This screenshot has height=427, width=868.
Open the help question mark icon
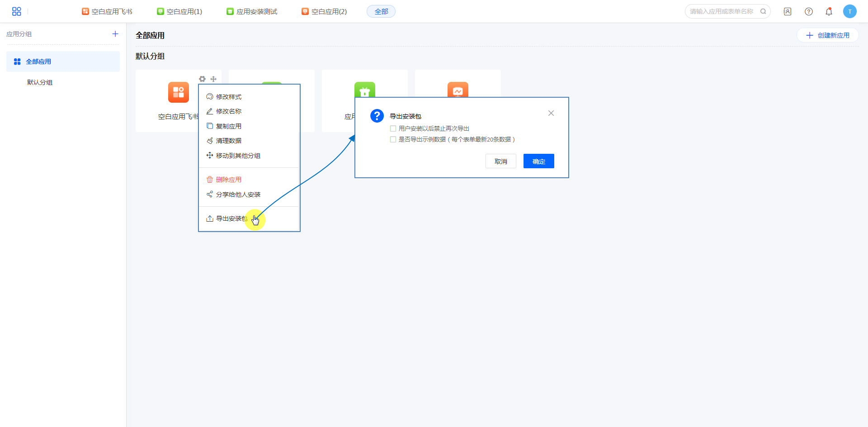tap(809, 12)
